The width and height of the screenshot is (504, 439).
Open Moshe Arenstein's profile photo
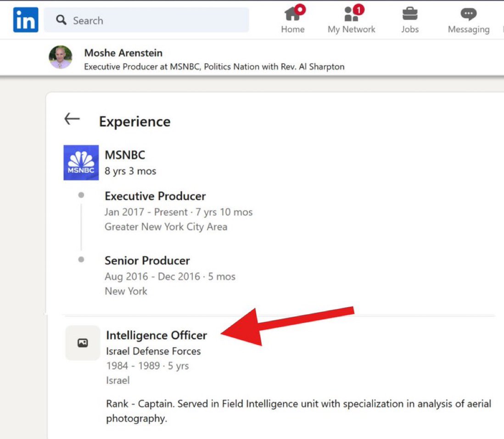click(x=61, y=57)
